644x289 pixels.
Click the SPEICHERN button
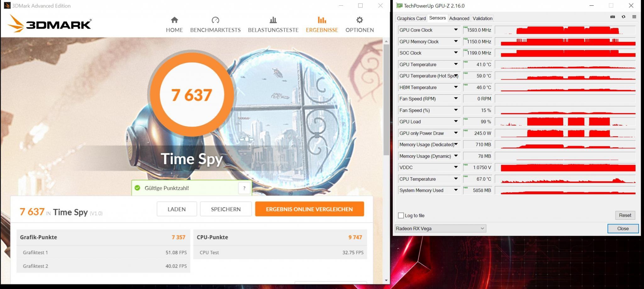point(226,209)
